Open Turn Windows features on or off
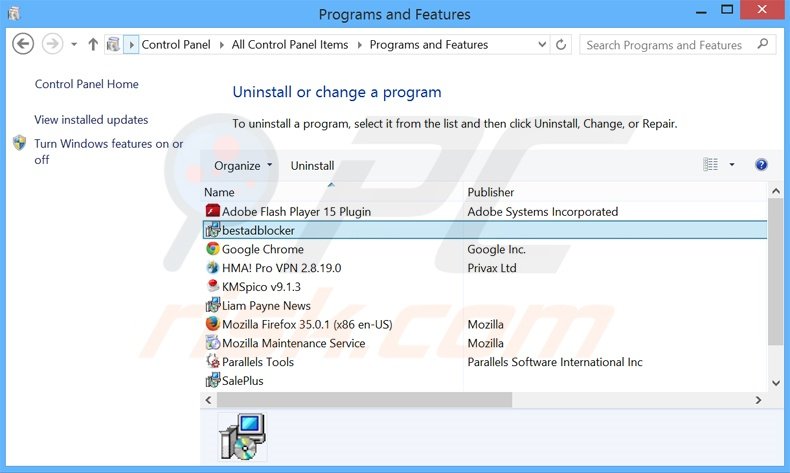Viewport: 790px width, 473px height. (109, 152)
